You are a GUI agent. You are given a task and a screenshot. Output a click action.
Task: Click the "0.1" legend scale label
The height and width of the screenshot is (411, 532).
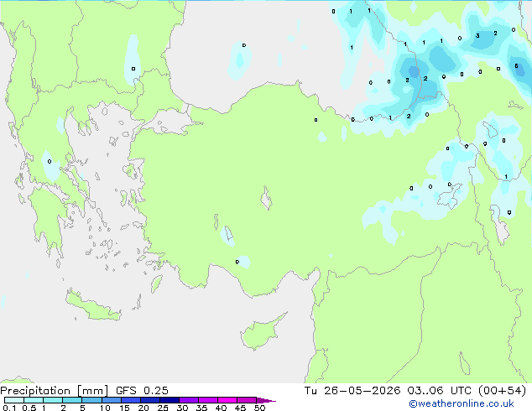click(x=9, y=408)
